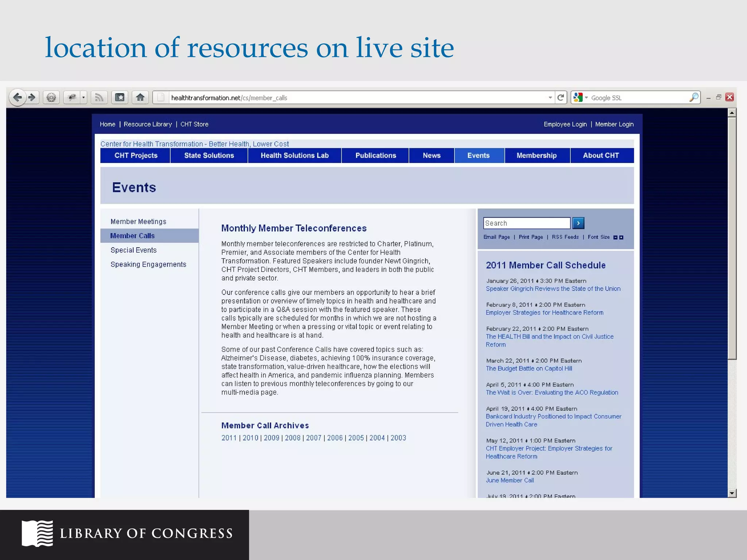Open Employer Strategies for Healthcare Reform link
Viewport: 747px width, 560px height.
(545, 313)
